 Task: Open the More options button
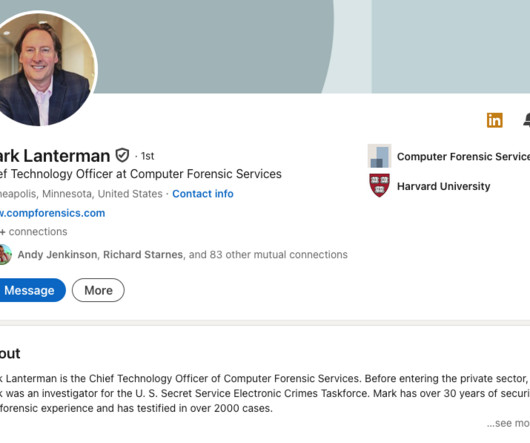tap(98, 290)
